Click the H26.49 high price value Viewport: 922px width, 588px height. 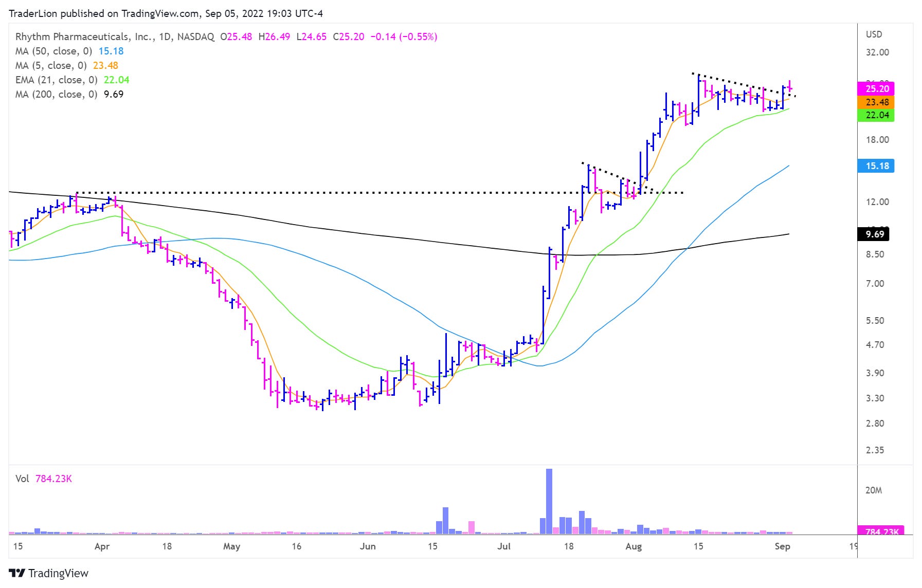274,37
